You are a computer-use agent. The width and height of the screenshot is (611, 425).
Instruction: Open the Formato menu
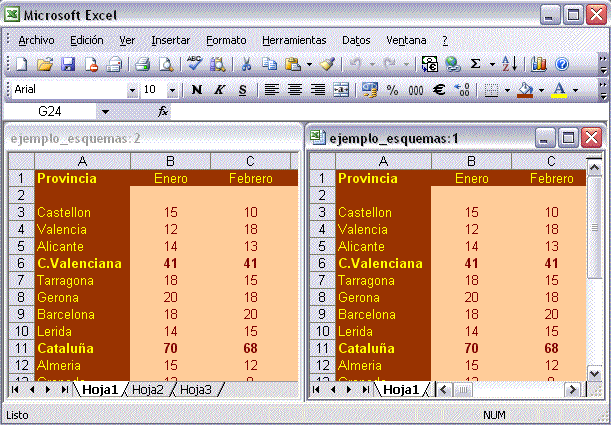coord(226,40)
